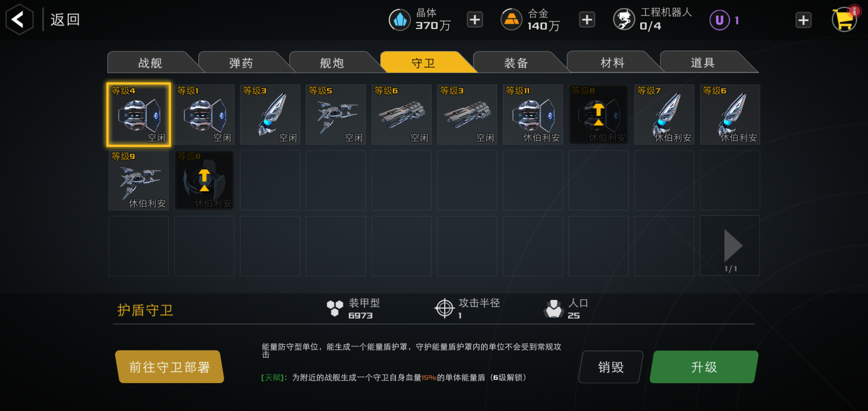Select the level 11 shield guard
The width and height of the screenshot is (868, 411).
point(533,115)
